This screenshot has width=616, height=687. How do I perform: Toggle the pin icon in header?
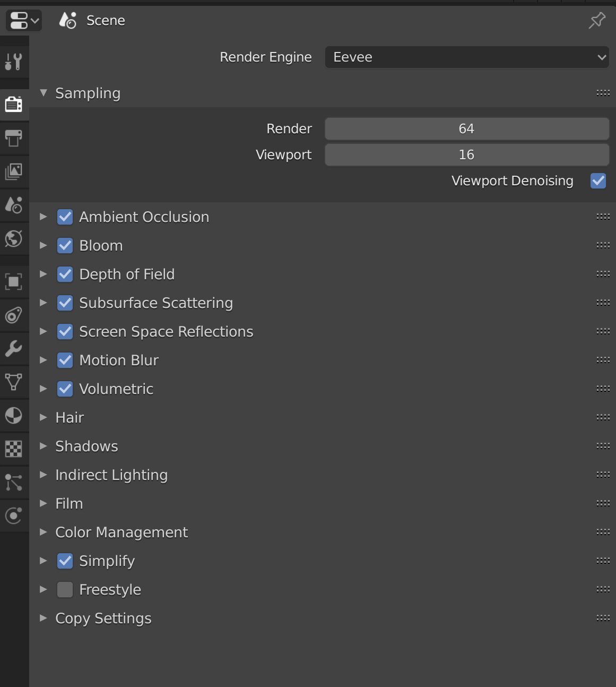pos(597,21)
